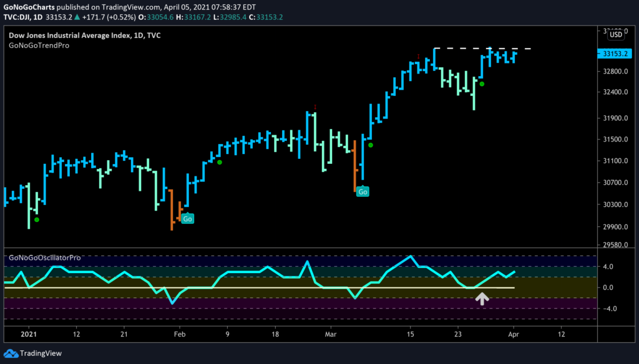
Task: Click the Dow Jones Industrial Average Index title
Action: pyautogui.click(x=85, y=36)
